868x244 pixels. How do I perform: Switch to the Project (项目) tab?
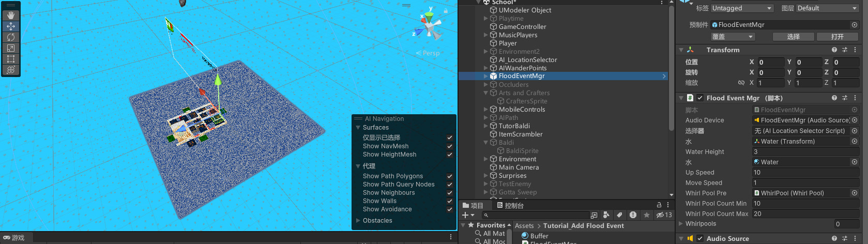[473, 205]
